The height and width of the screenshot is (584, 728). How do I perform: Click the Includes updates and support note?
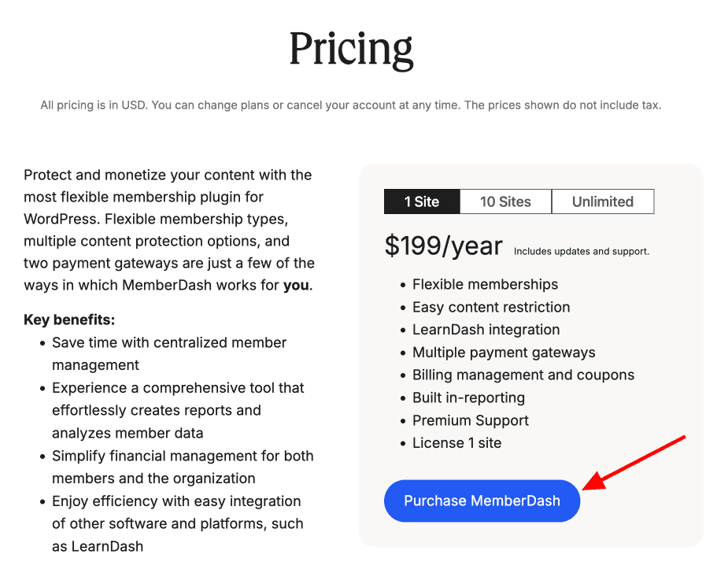point(580,251)
